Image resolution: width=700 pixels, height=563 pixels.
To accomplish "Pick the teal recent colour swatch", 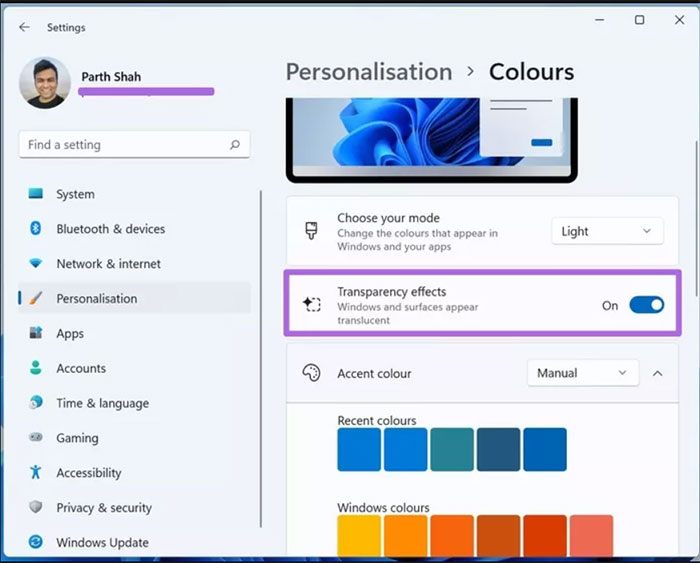I will point(452,450).
